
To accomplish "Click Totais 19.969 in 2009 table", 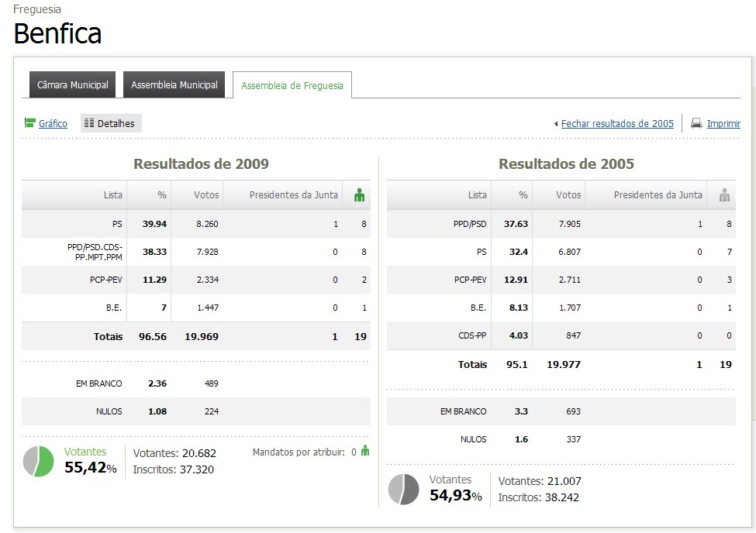I will [202, 336].
